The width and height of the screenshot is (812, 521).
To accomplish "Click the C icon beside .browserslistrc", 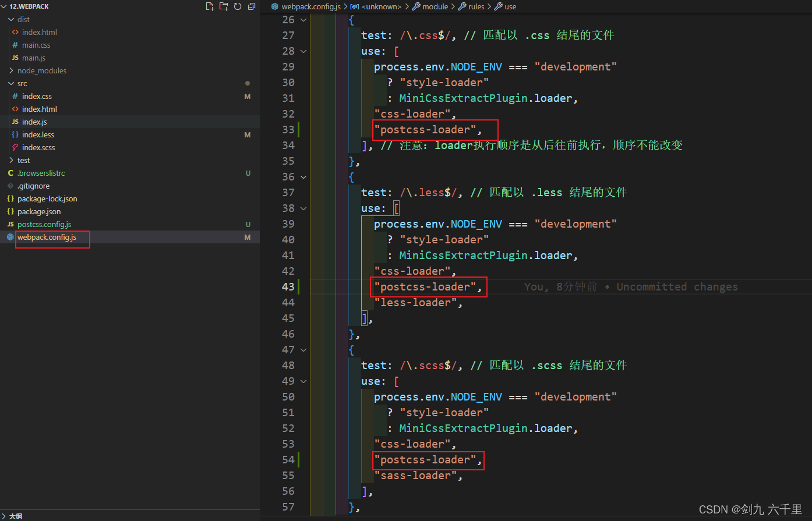I will coord(10,173).
